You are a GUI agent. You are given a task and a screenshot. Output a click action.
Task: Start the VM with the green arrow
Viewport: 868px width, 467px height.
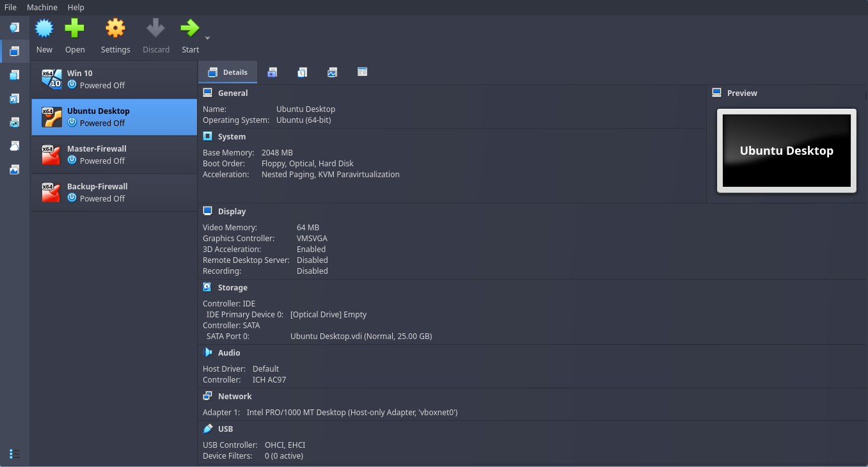click(x=189, y=29)
